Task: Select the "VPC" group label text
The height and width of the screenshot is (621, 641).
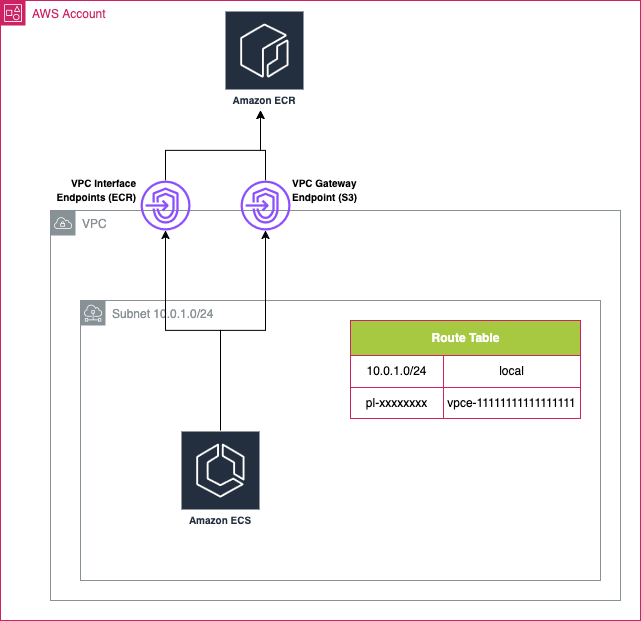Action: click(x=94, y=224)
